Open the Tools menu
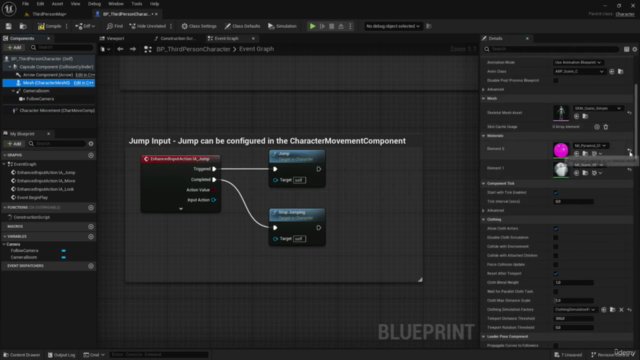Screen dimensions: 640x360 click(x=136, y=4)
